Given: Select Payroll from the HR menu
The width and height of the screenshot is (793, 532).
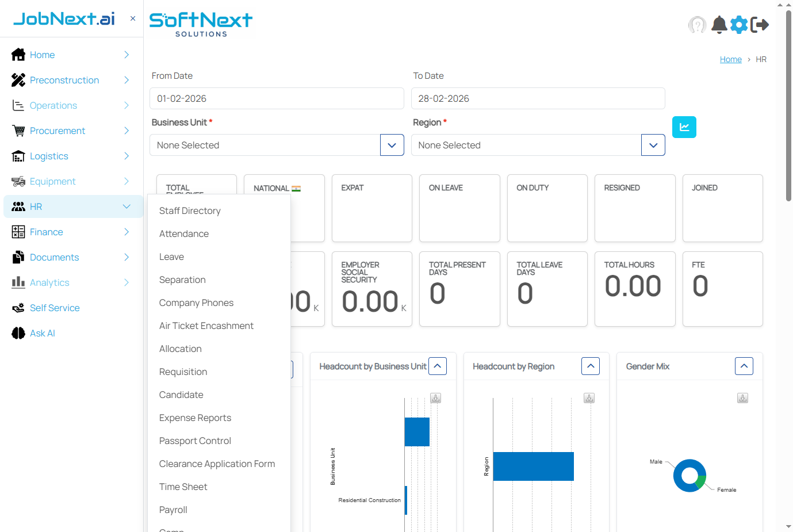Looking at the screenshot, I should pos(173,510).
